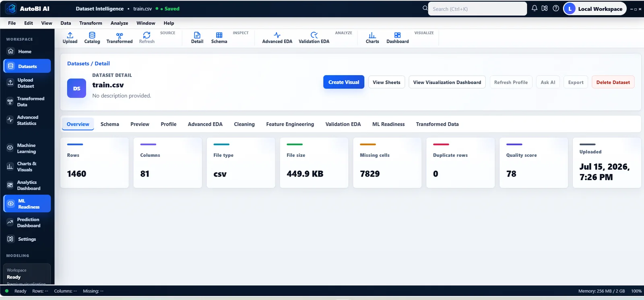The image size is (644, 300).
Task: Select Datasets in the sidebar
Action: 27,66
